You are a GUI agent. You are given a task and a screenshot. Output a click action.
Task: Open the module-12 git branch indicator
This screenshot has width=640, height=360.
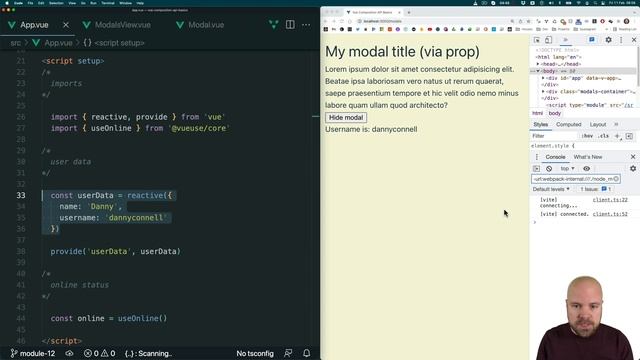(33, 353)
